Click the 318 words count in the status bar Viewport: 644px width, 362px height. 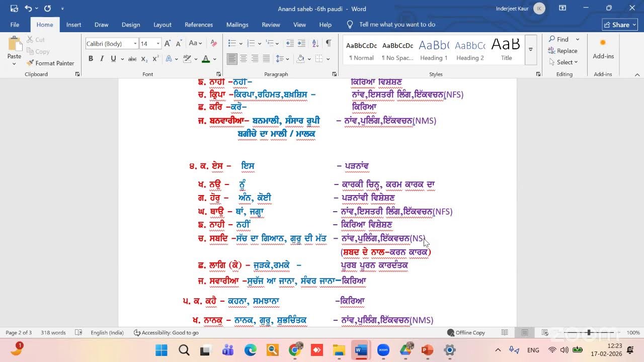click(53, 332)
